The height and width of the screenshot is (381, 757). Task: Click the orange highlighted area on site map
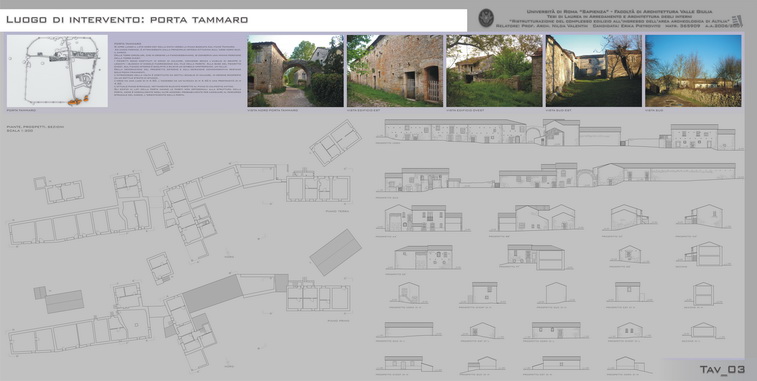point(78,101)
